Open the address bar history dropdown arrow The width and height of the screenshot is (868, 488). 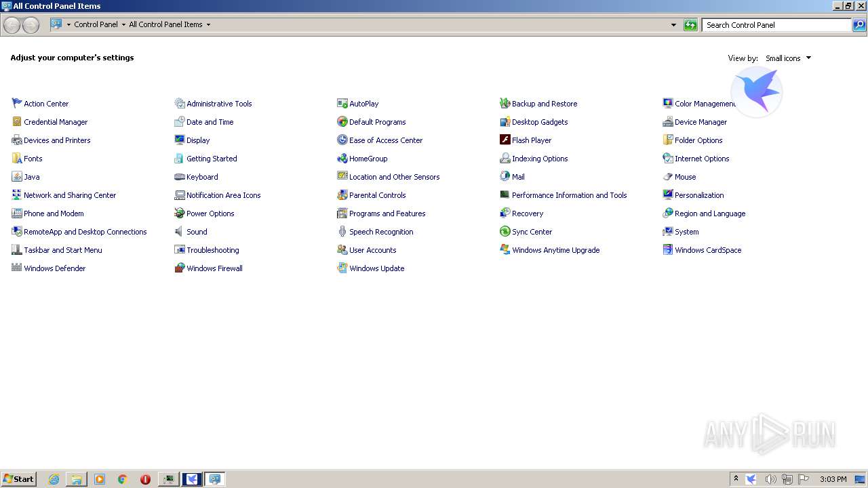pyautogui.click(x=673, y=25)
